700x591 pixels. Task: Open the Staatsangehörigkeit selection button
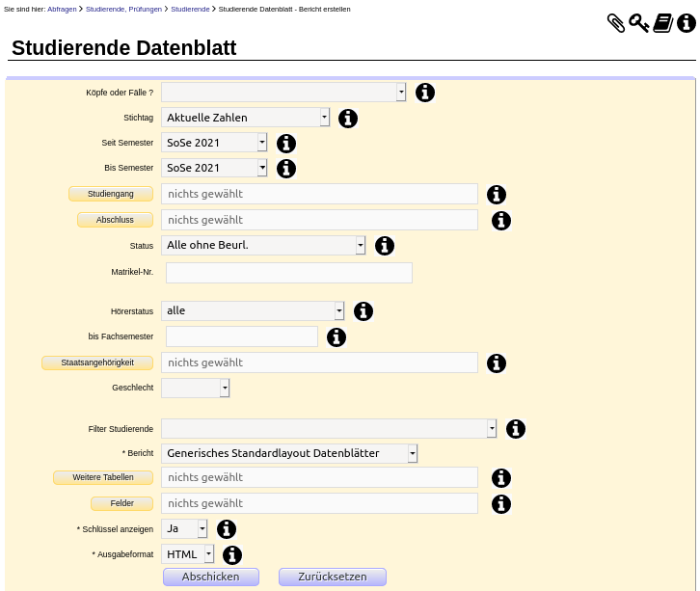97,363
